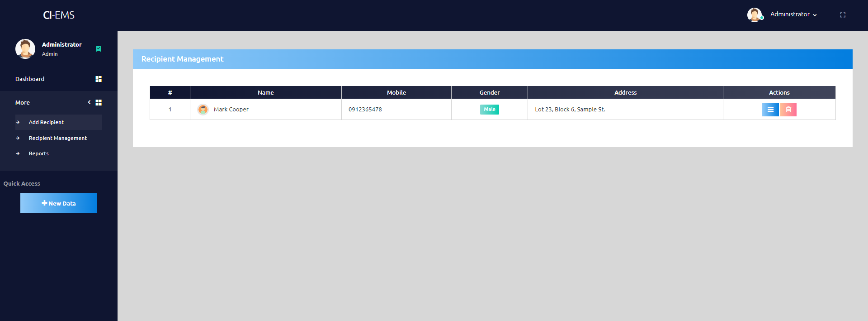Click row number 1 cell

170,109
